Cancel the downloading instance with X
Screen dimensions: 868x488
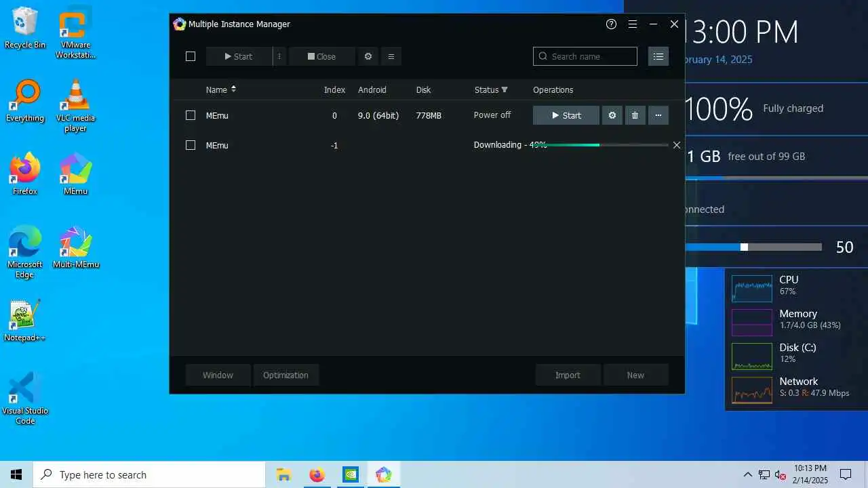pos(676,145)
